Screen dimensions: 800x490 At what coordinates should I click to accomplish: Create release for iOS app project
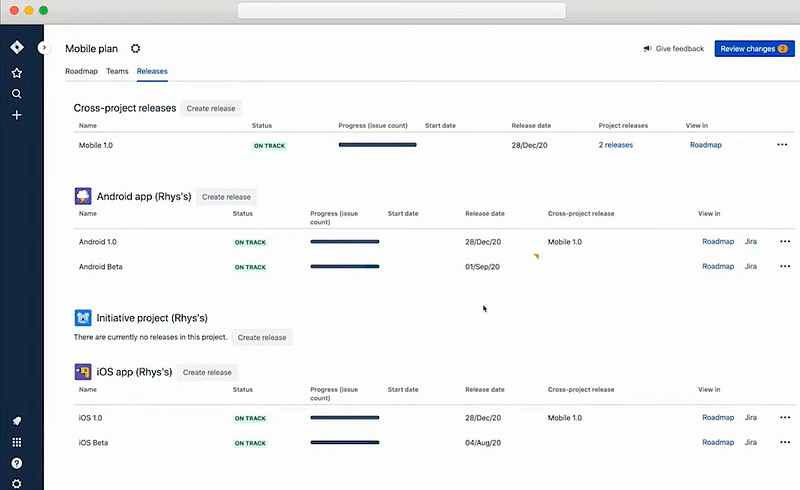(207, 372)
